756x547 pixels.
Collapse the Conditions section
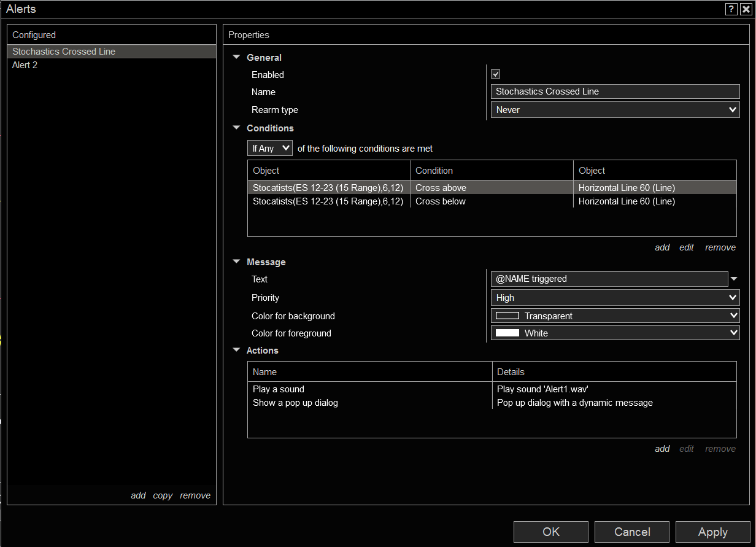tap(236, 128)
